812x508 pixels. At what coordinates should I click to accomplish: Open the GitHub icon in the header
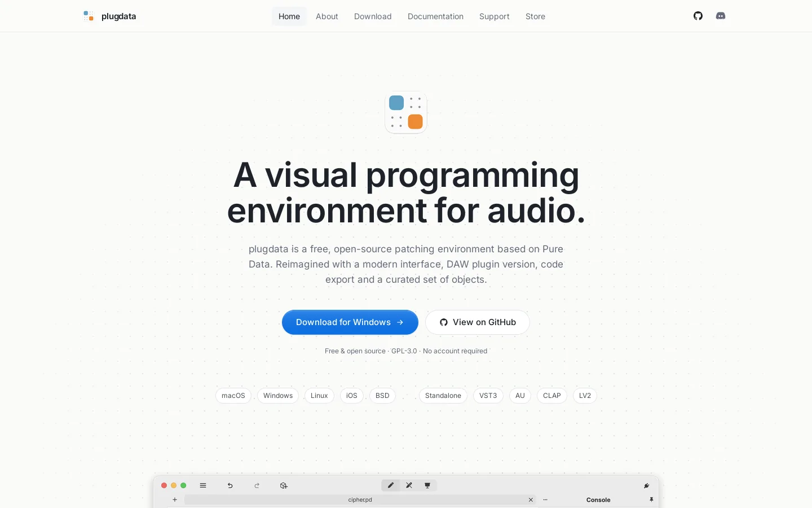pos(698,16)
